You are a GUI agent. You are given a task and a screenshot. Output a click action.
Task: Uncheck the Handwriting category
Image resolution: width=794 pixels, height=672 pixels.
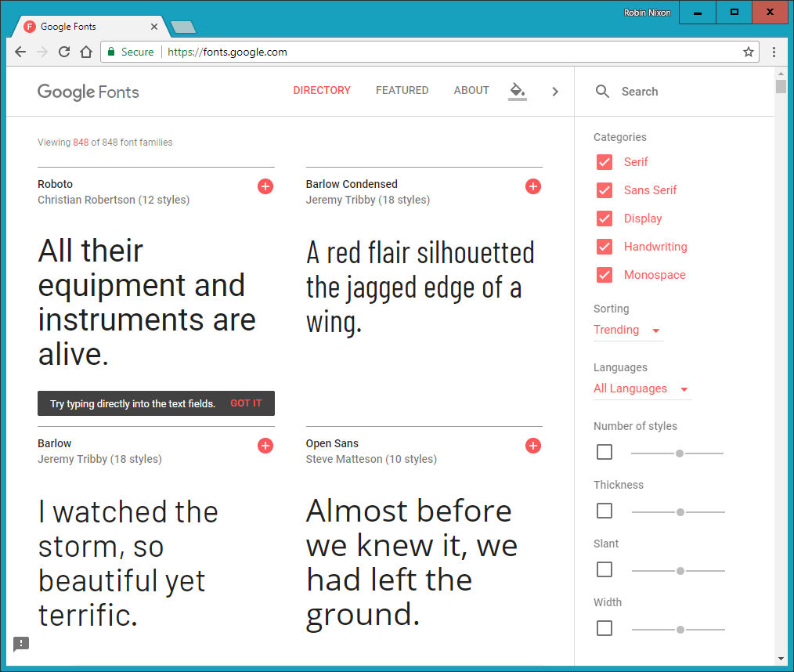604,247
